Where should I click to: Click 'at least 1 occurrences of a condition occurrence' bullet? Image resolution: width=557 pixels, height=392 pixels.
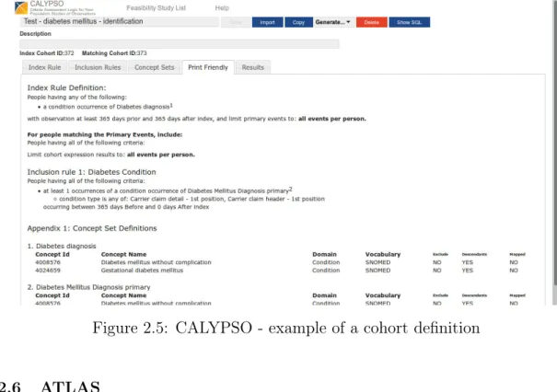tap(166, 190)
